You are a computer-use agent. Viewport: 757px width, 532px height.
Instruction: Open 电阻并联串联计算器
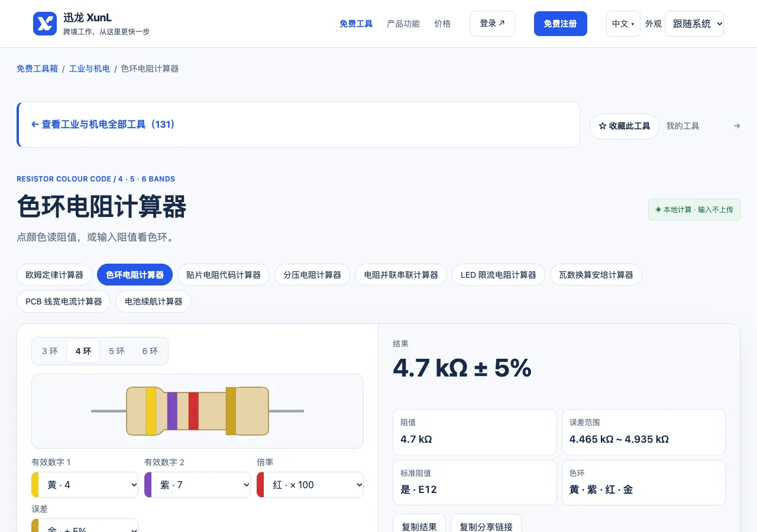click(x=401, y=275)
